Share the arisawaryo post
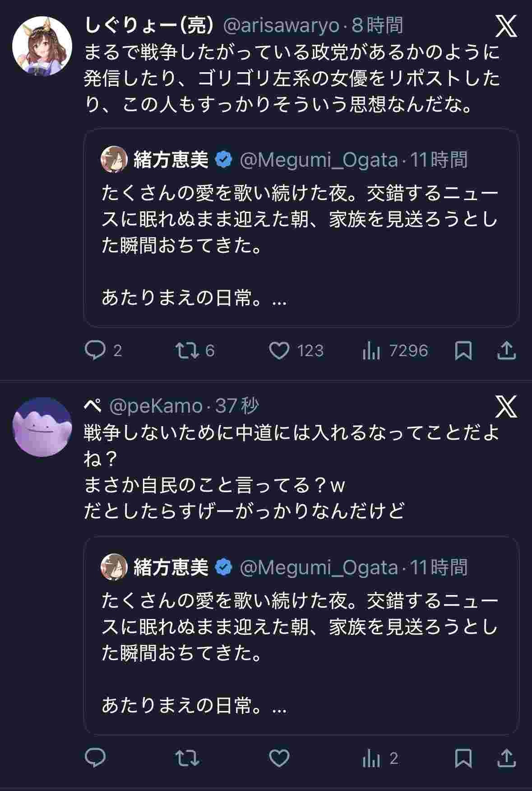This screenshot has width=532, height=791. point(506,351)
